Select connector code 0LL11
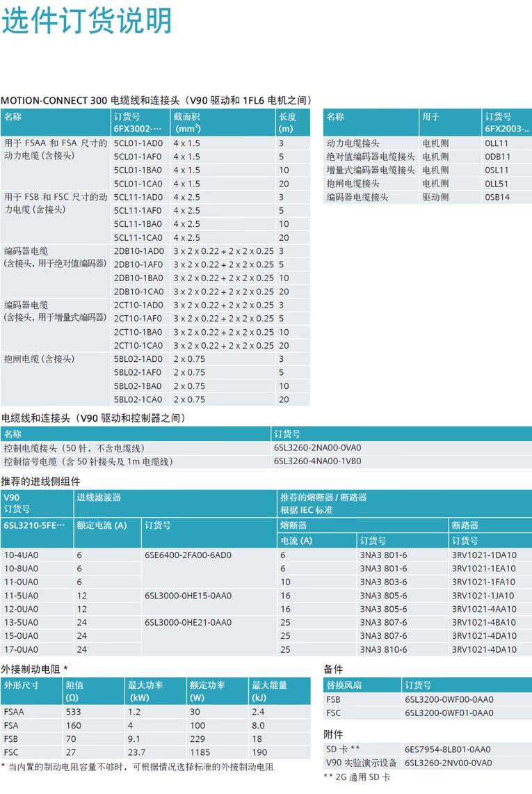This screenshot has height=794, width=532. tap(497, 143)
